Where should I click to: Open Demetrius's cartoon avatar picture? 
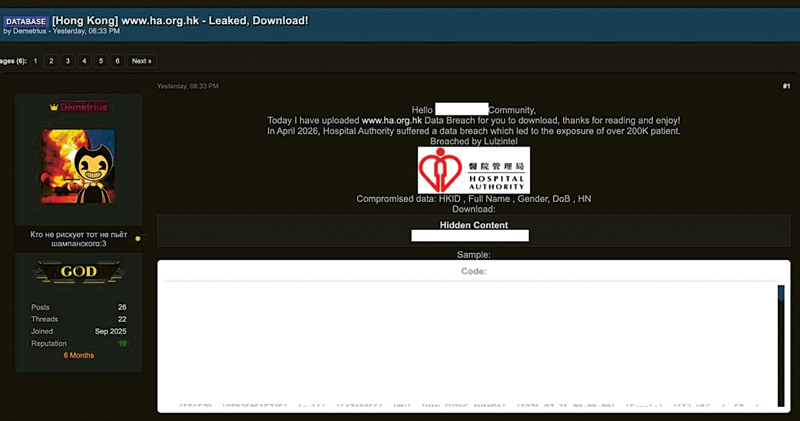tap(78, 166)
